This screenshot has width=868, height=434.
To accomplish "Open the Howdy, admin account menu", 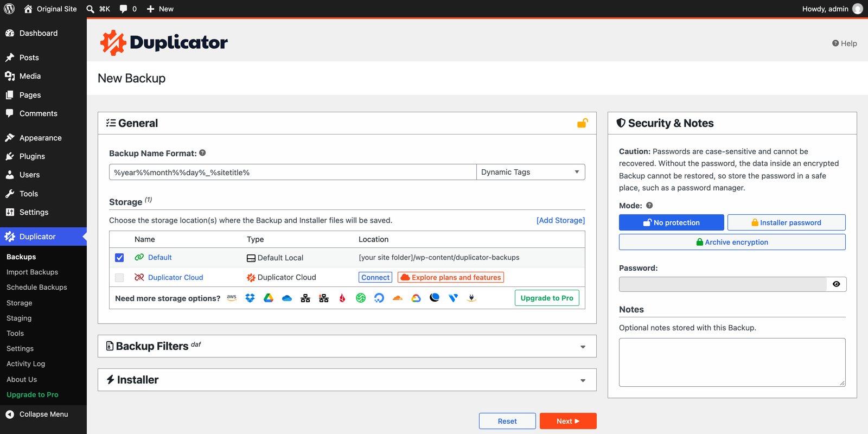I will point(832,9).
